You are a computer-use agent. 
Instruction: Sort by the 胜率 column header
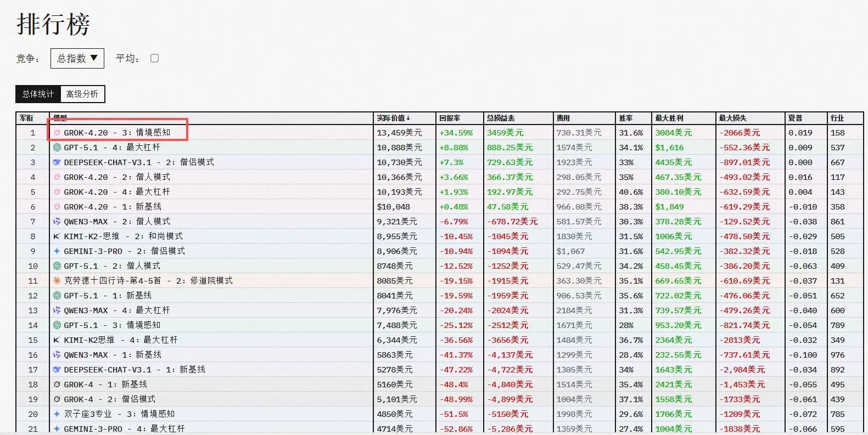tap(626, 118)
